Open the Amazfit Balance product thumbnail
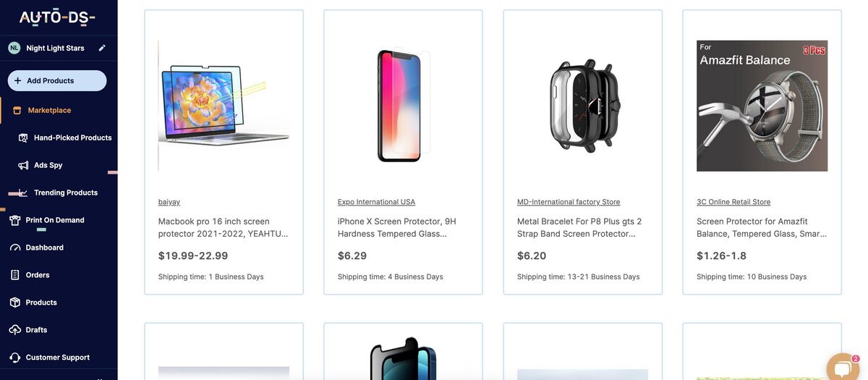 pyautogui.click(x=762, y=106)
